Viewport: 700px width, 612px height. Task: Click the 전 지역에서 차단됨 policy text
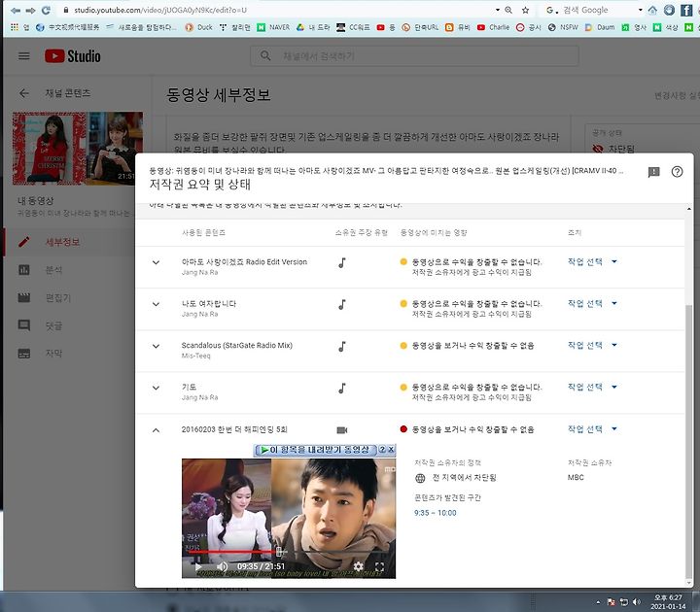pyautogui.click(x=465, y=478)
